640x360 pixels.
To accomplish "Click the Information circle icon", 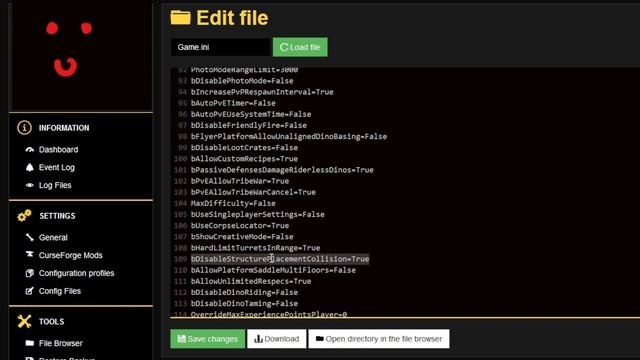I will 24,128.
